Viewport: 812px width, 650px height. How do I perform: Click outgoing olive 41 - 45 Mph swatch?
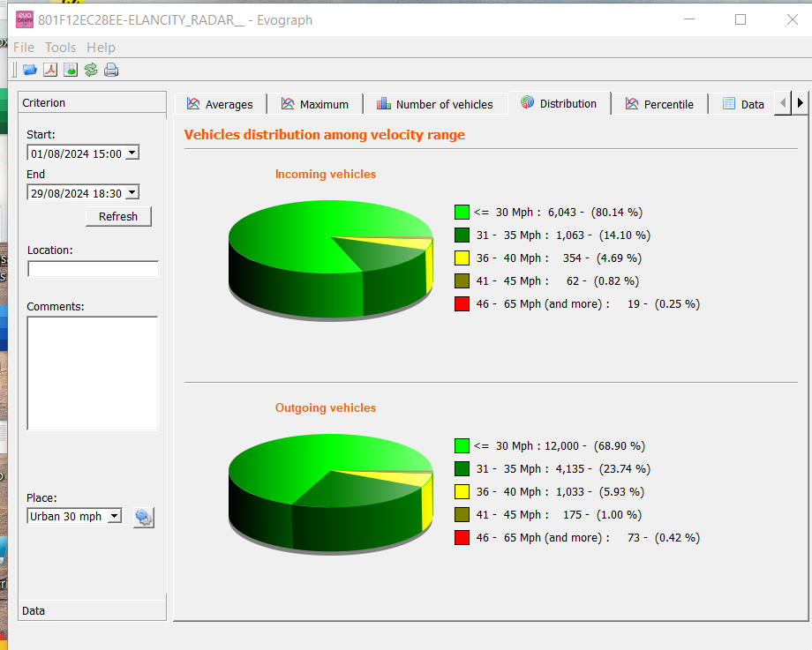tap(462, 514)
